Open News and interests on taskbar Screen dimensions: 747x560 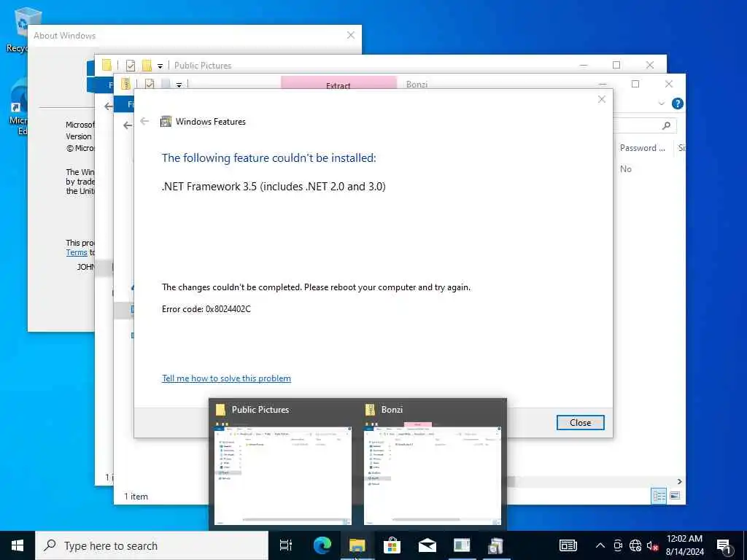[x=568, y=545]
